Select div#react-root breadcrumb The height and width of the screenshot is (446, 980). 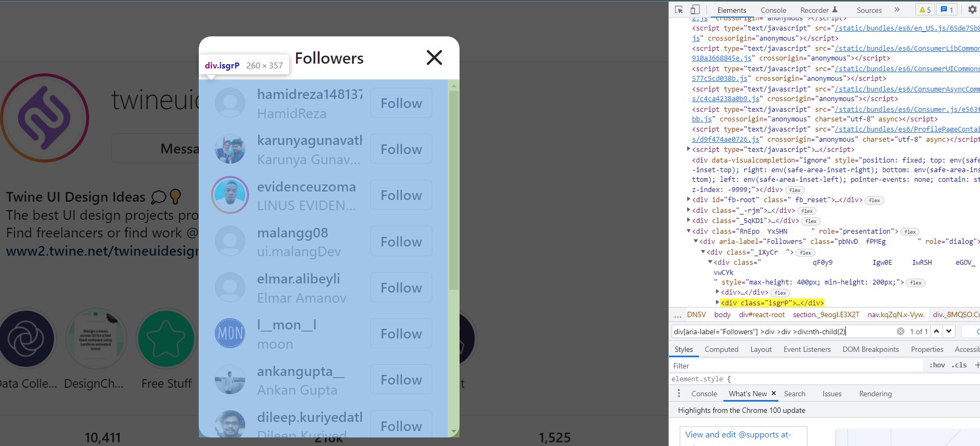pos(761,314)
